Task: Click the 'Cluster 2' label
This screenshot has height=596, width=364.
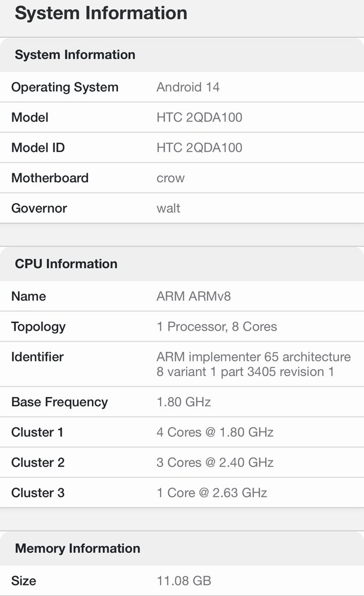Action: click(38, 463)
